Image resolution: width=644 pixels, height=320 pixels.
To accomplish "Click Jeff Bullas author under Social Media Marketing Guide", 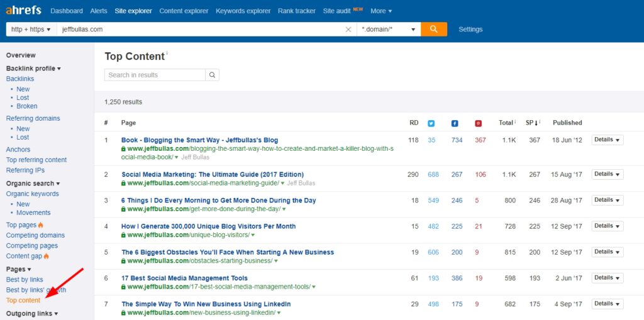I will (x=301, y=183).
